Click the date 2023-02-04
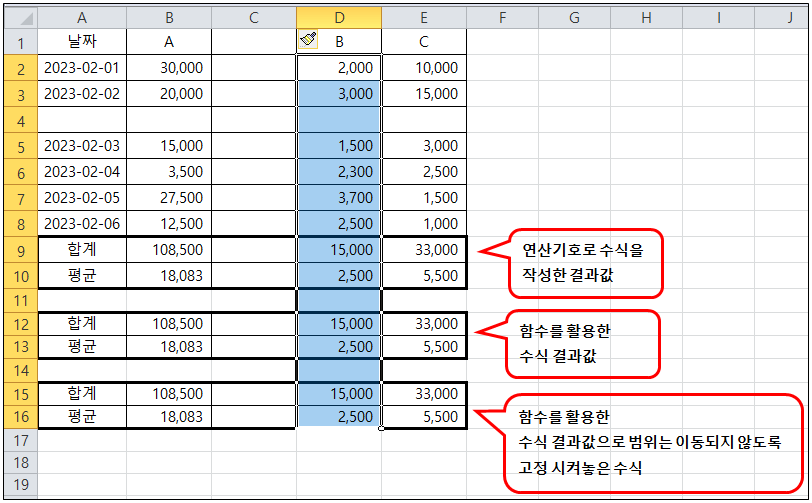 (82, 171)
